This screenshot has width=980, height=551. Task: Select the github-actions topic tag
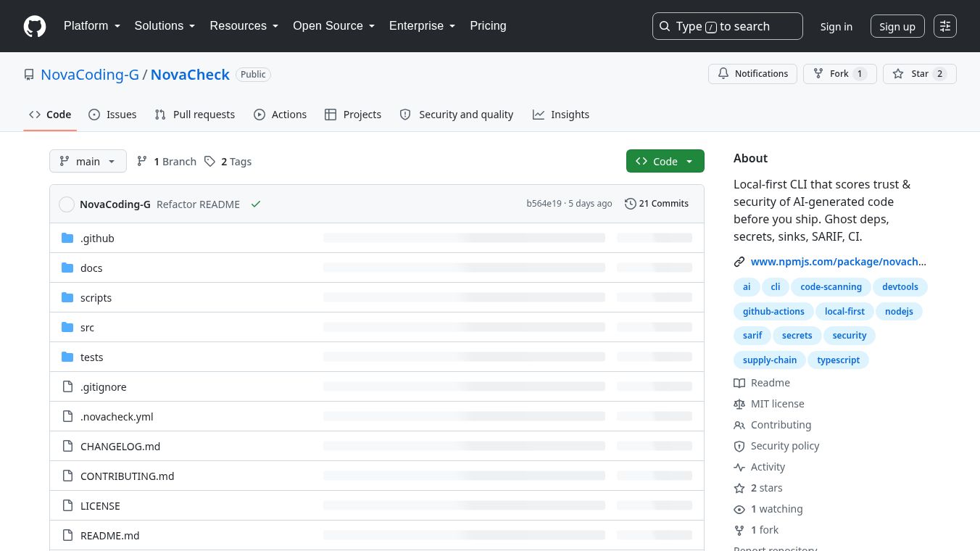click(x=773, y=312)
